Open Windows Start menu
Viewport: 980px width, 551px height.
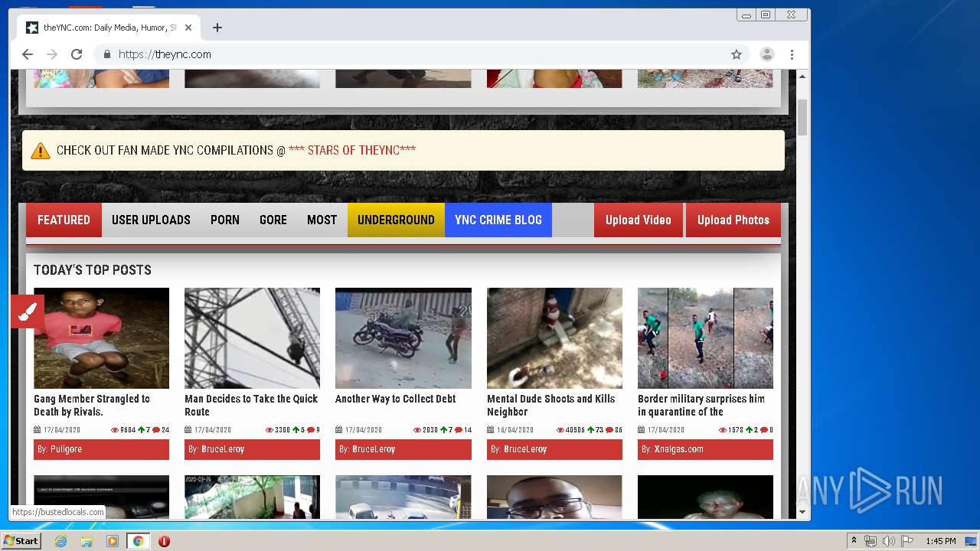21,541
